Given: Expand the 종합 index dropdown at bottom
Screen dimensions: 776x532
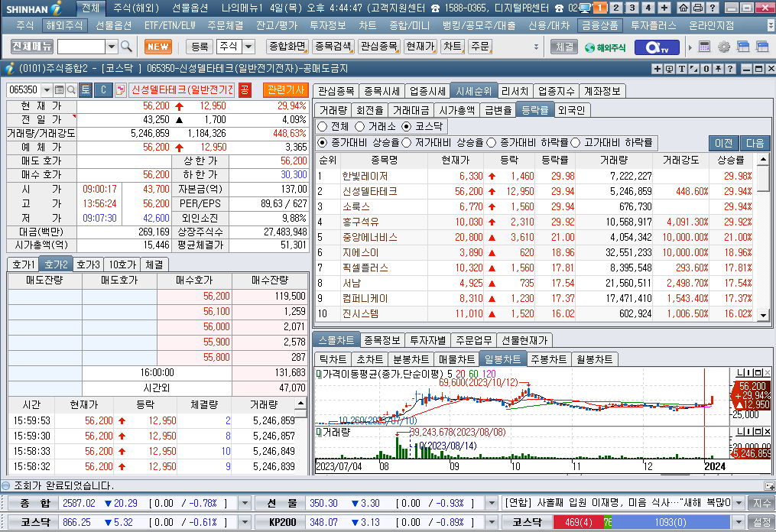Looking at the screenshot, I should pyautogui.click(x=245, y=503).
